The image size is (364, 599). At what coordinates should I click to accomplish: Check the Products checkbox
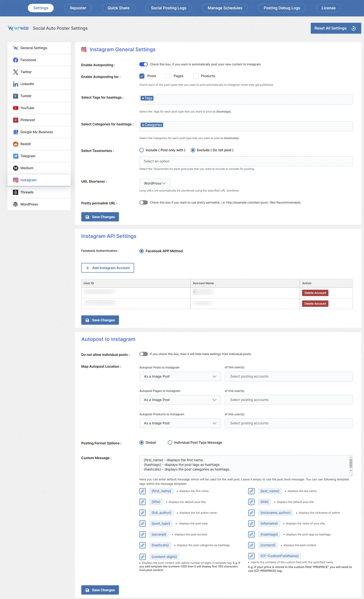195,76
